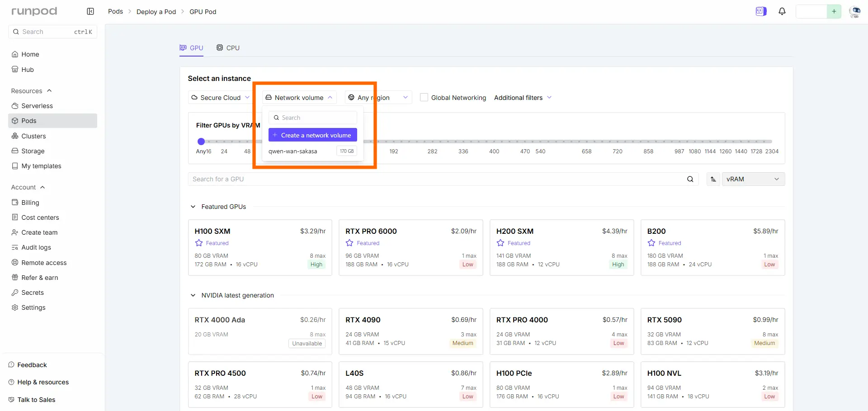
Task: Open Secrets key icon
Action: [x=15, y=293]
